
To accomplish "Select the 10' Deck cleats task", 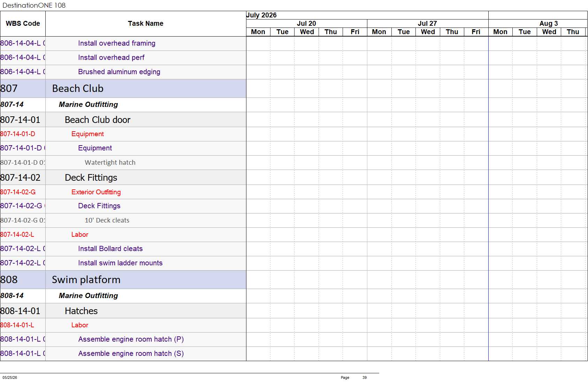I will click(x=123, y=220).
